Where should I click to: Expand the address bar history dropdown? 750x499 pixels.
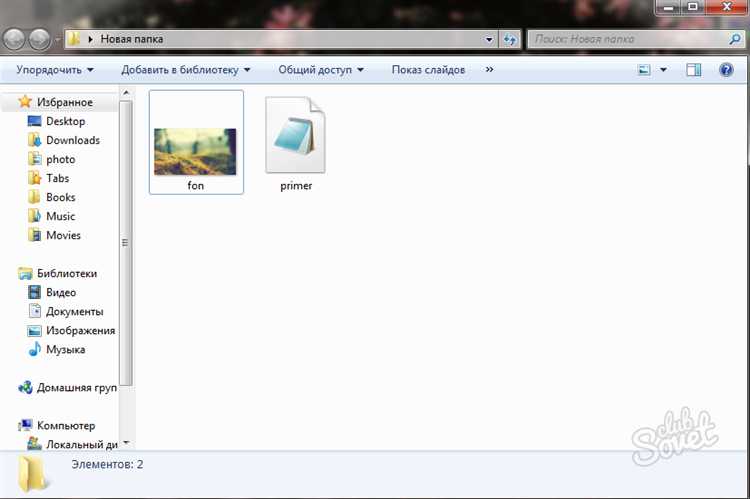click(x=489, y=39)
